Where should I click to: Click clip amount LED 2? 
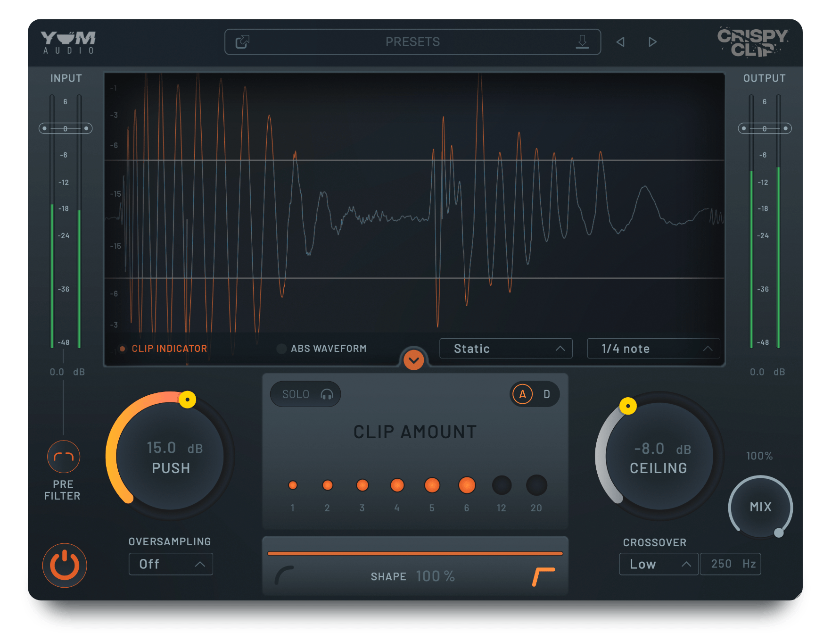pyautogui.click(x=328, y=485)
